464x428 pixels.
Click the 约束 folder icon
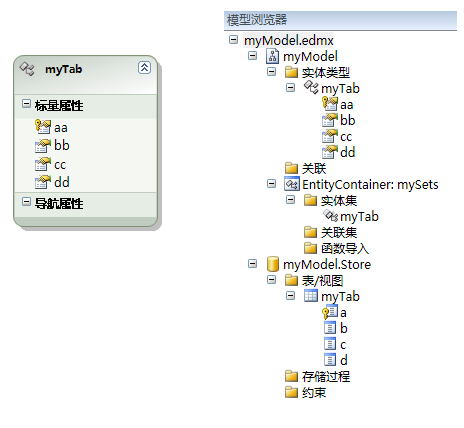click(291, 392)
